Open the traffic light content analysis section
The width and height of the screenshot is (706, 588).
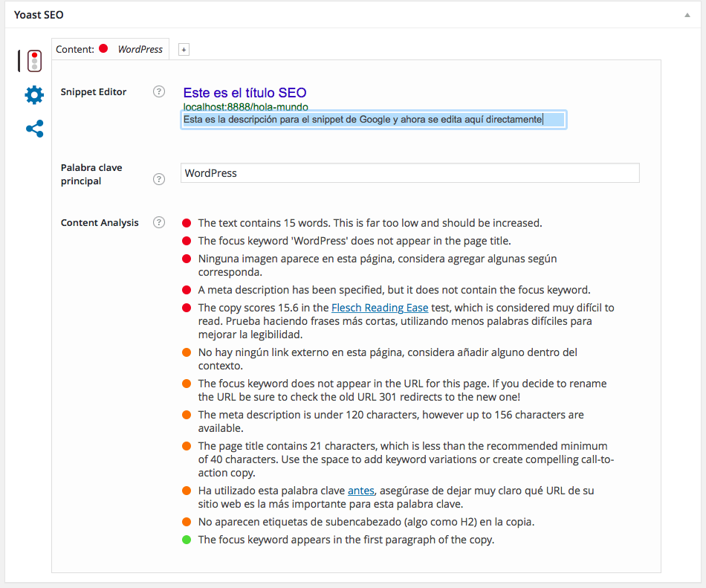pyautogui.click(x=34, y=61)
